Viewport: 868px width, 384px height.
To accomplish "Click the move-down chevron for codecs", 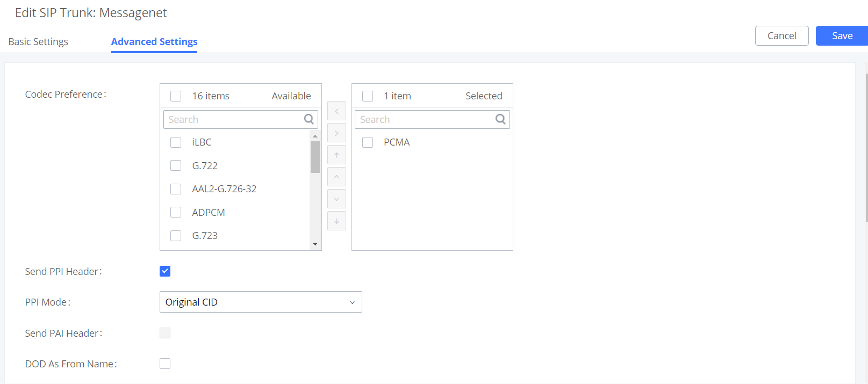I will point(336,199).
